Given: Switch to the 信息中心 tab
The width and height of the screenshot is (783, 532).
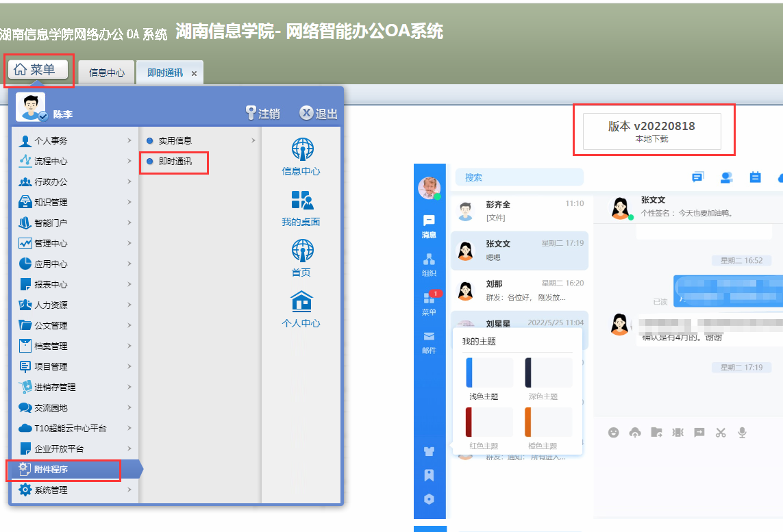Looking at the screenshot, I should (x=107, y=73).
